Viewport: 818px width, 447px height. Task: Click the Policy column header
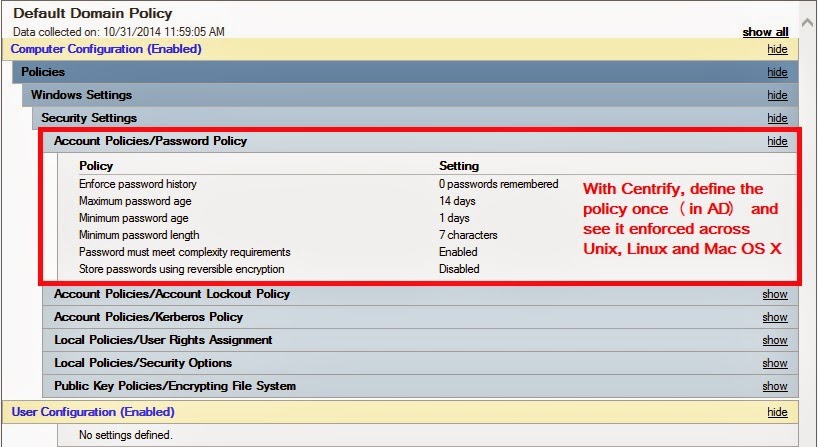pos(96,166)
